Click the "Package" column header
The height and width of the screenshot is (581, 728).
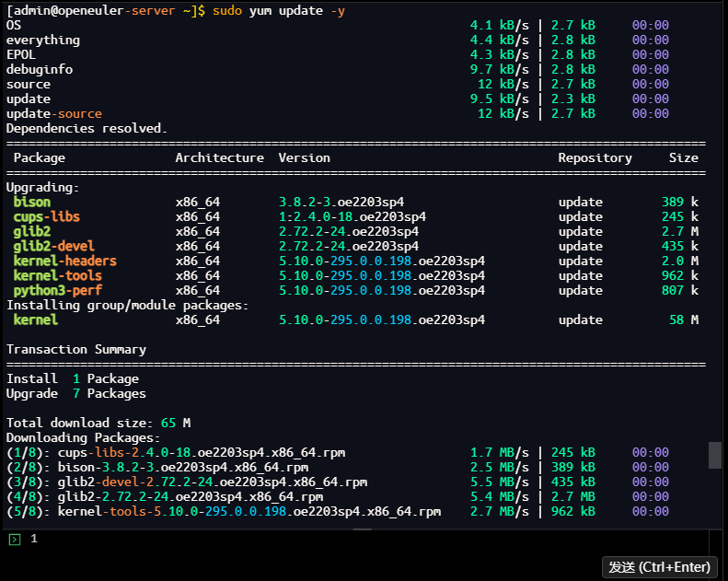(x=39, y=157)
